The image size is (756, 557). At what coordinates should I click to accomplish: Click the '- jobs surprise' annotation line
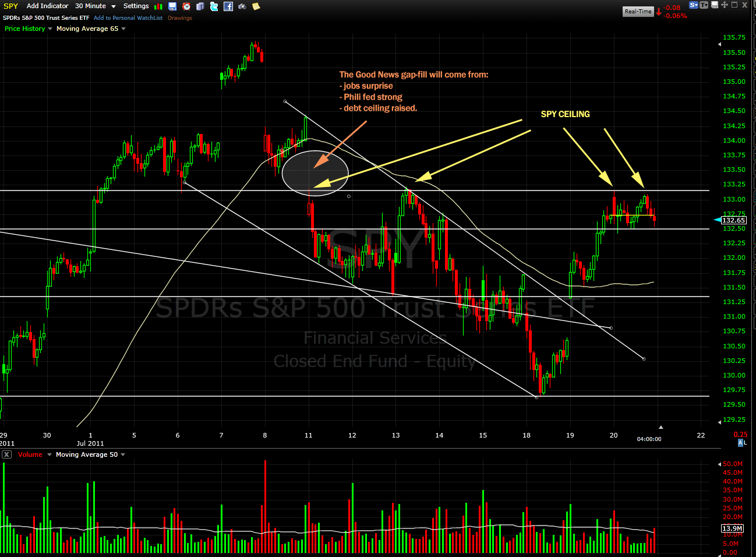pos(366,86)
